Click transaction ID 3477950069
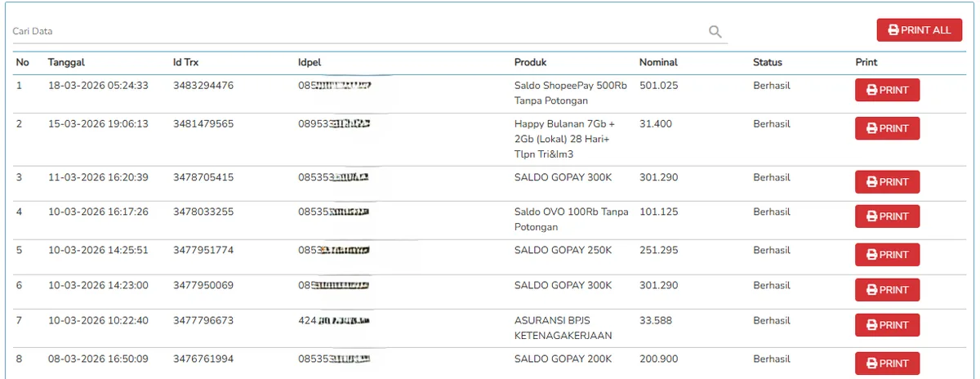 (x=203, y=285)
